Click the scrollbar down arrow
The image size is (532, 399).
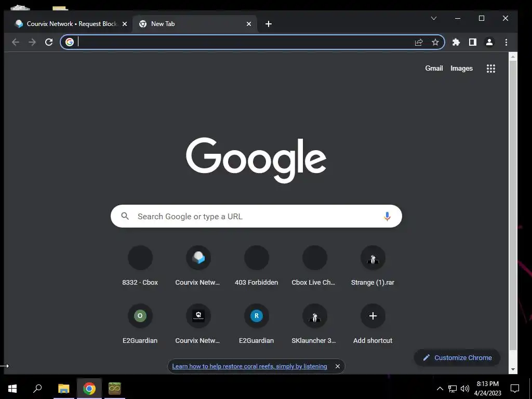coord(513,369)
